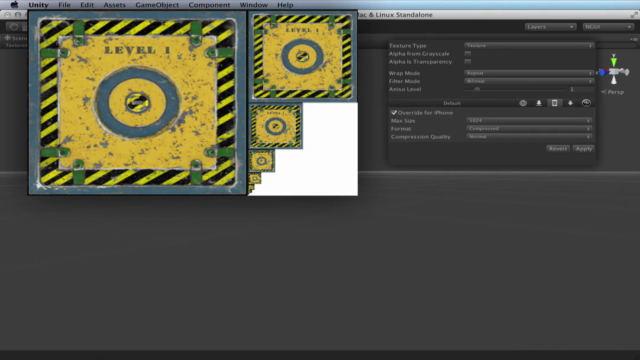Viewport: 640px width, 360px height.
Task: Click the Revert button
Action: coord(558,149)
